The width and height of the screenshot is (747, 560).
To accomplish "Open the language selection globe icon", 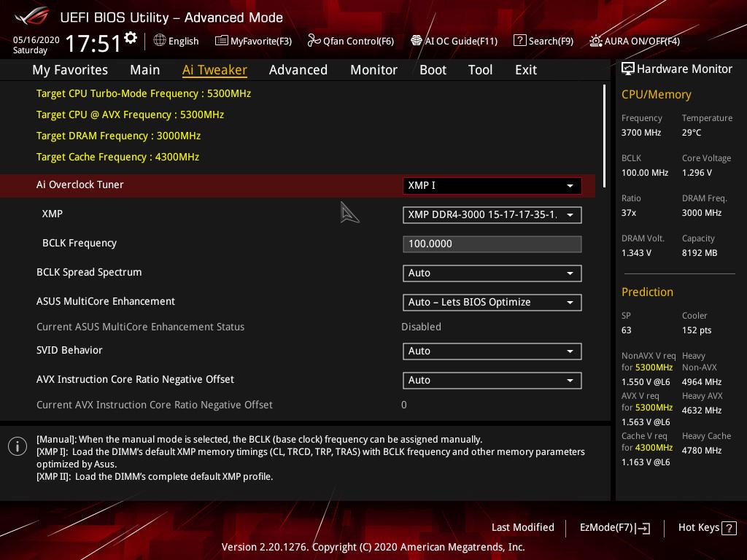I will [160, 41].
